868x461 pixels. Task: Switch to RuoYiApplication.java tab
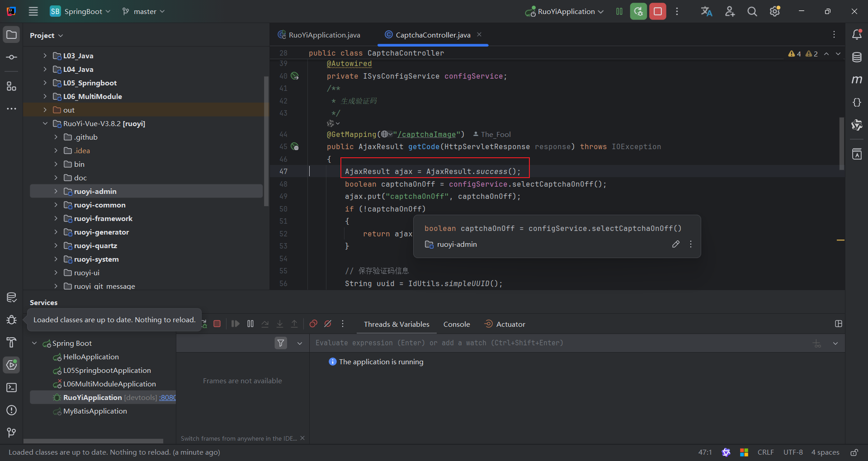coord(319,35)
